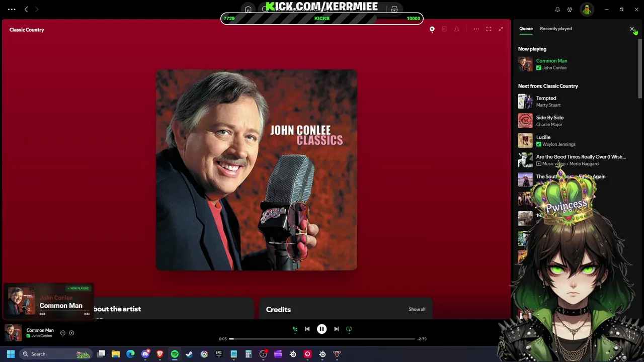The height and width of the screenshot is (362, 644).
Task: Open Waylon Jennings artist link
Action: [x=558, y=144]
